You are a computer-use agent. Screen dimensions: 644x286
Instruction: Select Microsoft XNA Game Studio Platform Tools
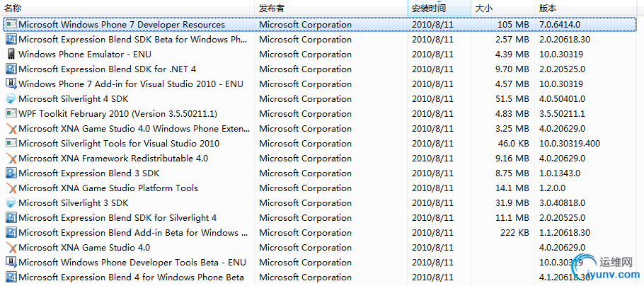108,188
